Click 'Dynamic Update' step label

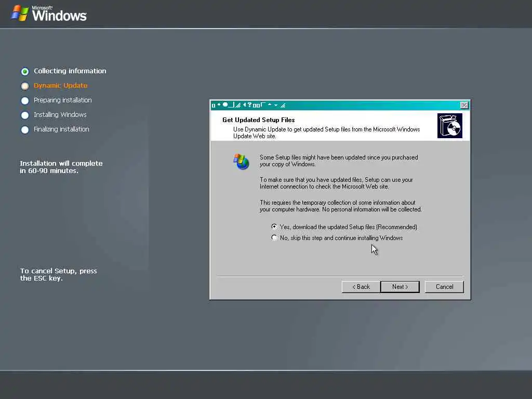point(60,86)
